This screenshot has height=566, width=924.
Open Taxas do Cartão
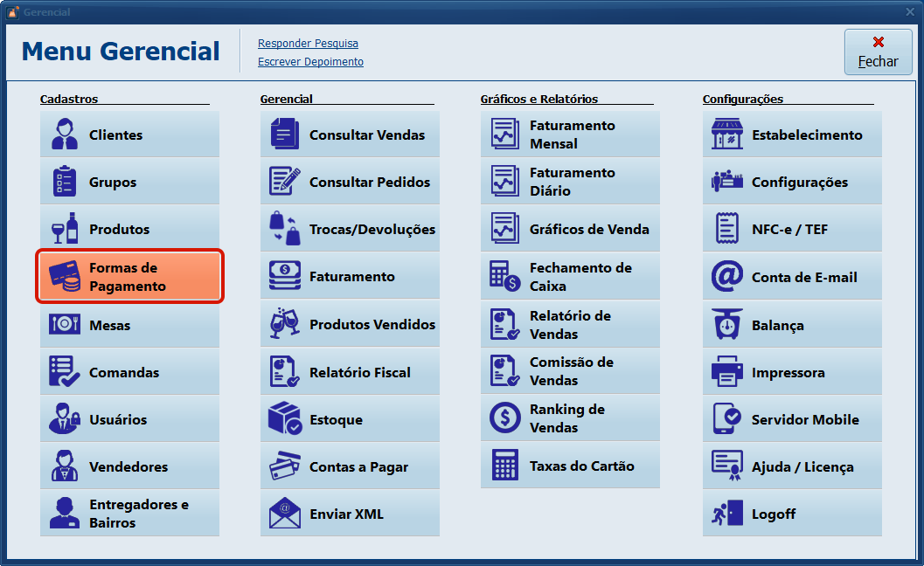coord(570,466)
